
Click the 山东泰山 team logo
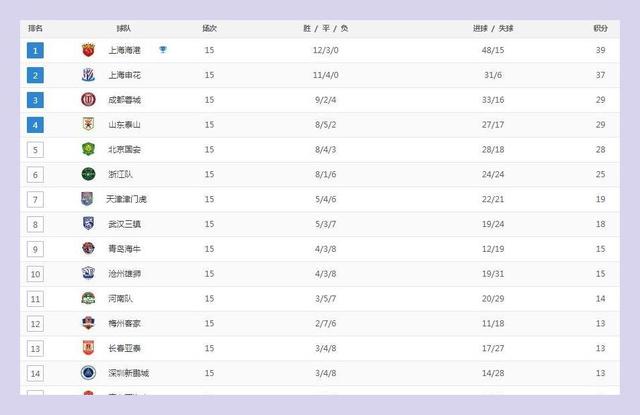point(88,124)
